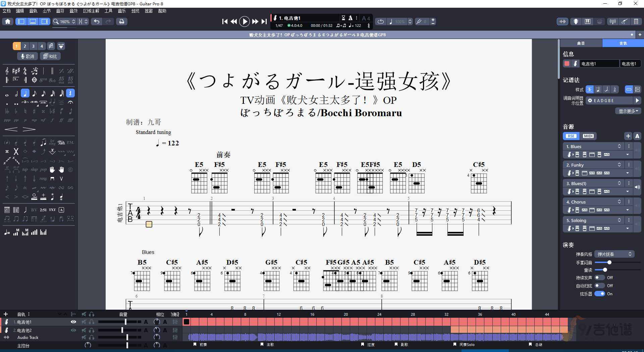Mute the Audio Track
644x352 pixels.
(x=84, y=337)
